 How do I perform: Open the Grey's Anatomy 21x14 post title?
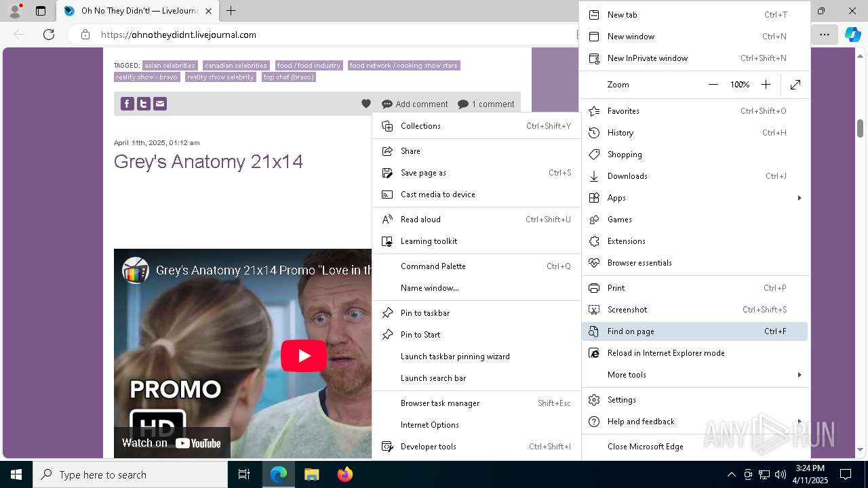point(208,161)
